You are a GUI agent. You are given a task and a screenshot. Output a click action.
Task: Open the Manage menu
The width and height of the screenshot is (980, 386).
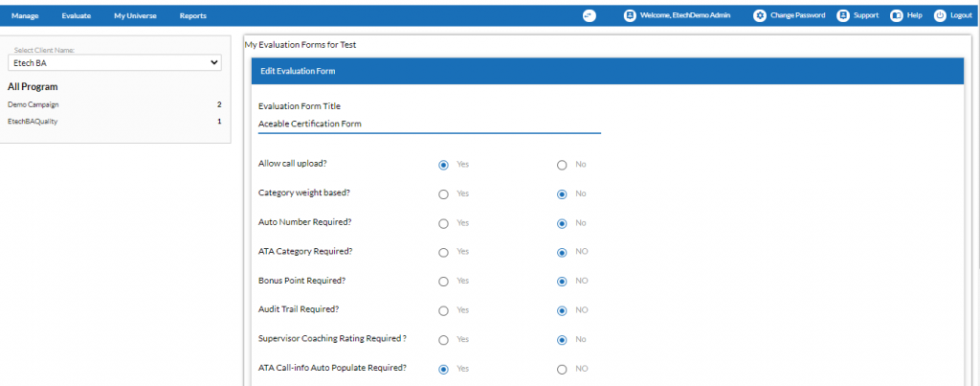tap(25, 15)
